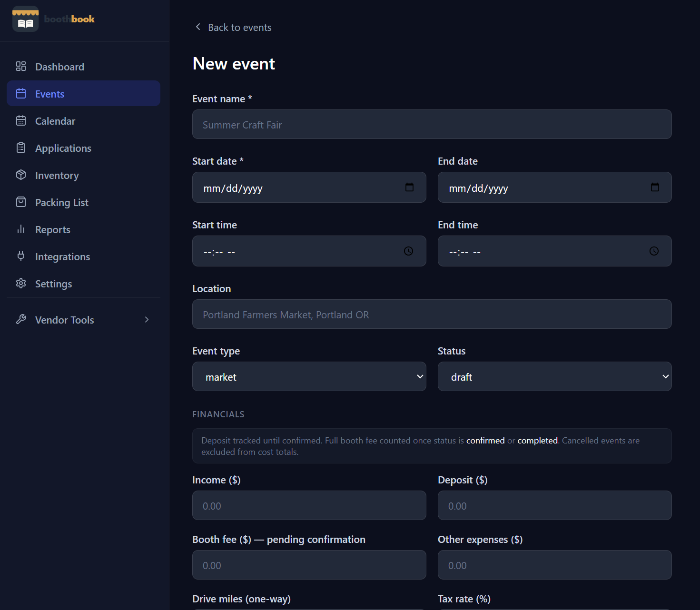Click the boothbook logo icon
Image resolution: width=700 pixels, height=610 pixels.
26,19
